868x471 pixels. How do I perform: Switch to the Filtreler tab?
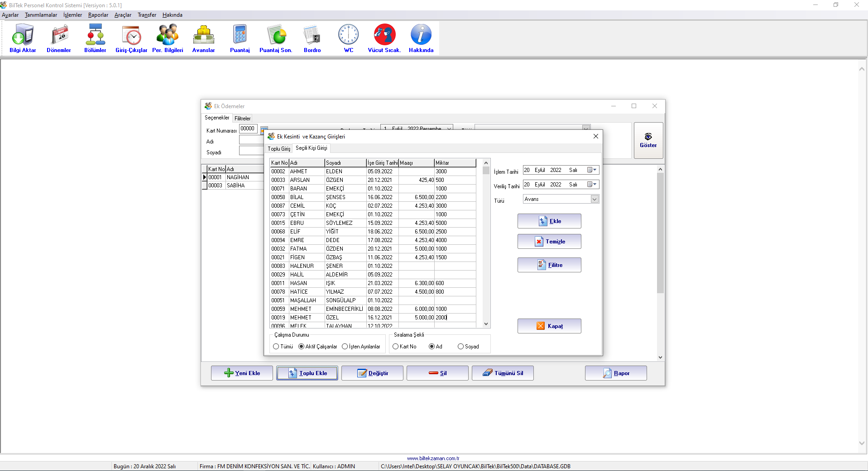[x=243, y=119]
